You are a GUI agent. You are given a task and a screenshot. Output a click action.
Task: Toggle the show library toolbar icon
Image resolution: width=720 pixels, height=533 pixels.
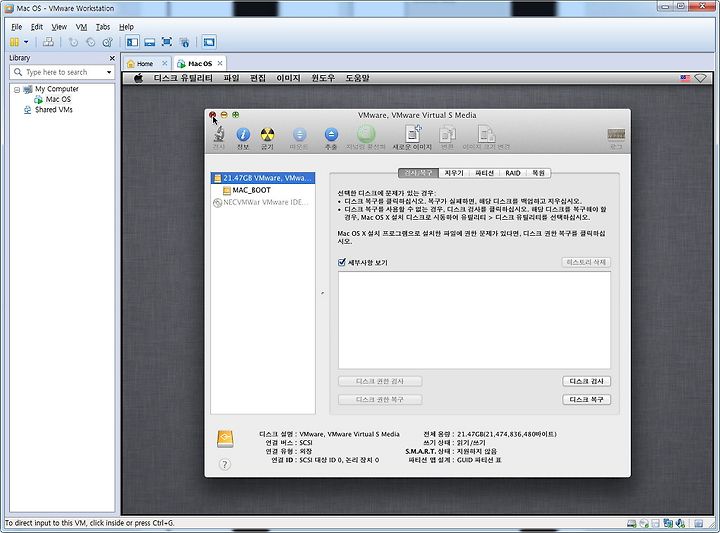tap(133, 42)
